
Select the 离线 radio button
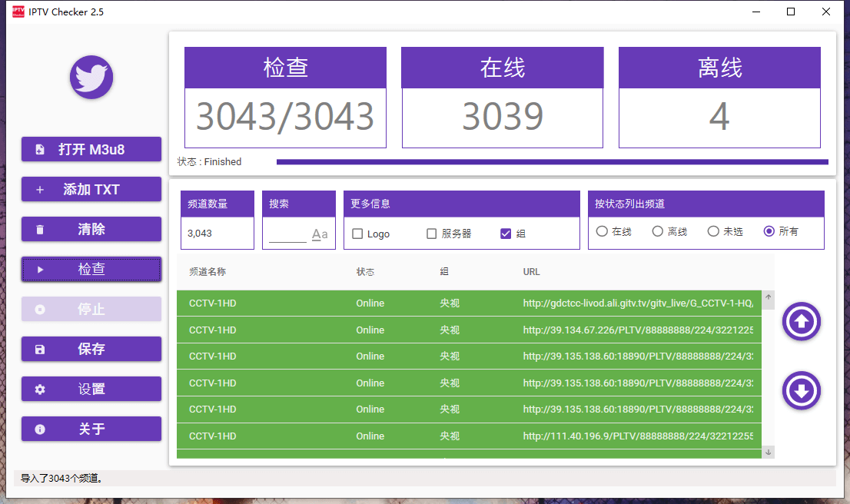(657, 231)
